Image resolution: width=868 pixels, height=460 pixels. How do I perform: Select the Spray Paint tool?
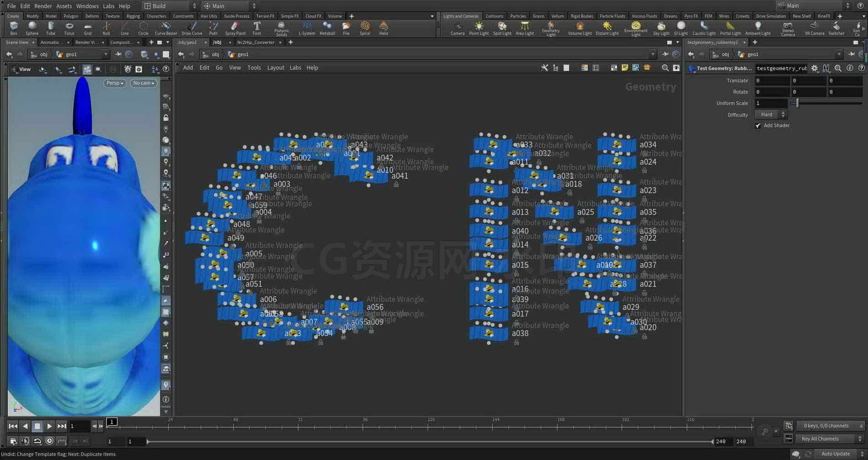(235, 28)
